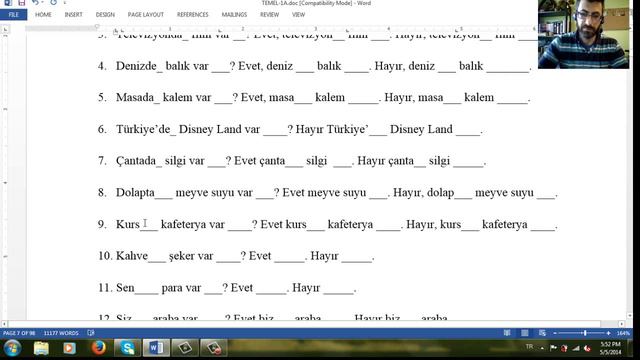Open the PAGE LAYOUT ribbon tab
Screen dimensions: 640x360
(146, 15)
